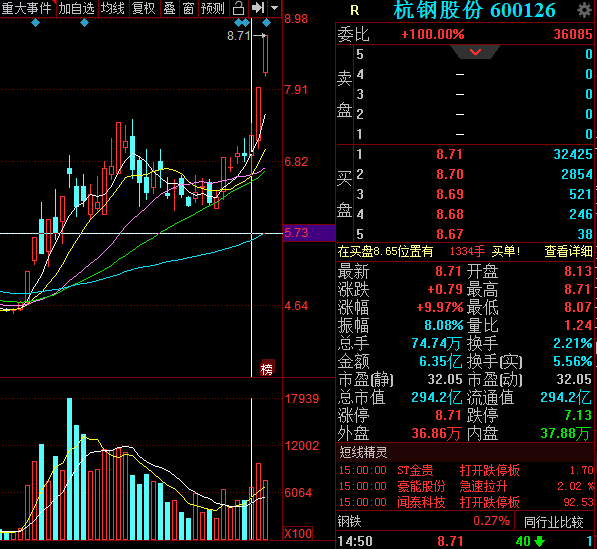Open the settings gear beside 600126

[584, 10]
